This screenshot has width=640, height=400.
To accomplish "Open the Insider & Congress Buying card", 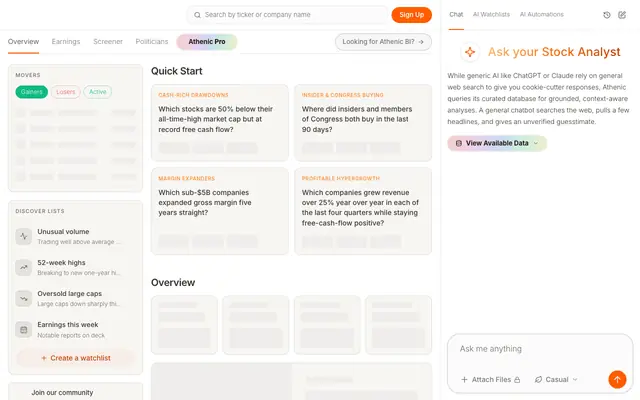I will point(363,122).
